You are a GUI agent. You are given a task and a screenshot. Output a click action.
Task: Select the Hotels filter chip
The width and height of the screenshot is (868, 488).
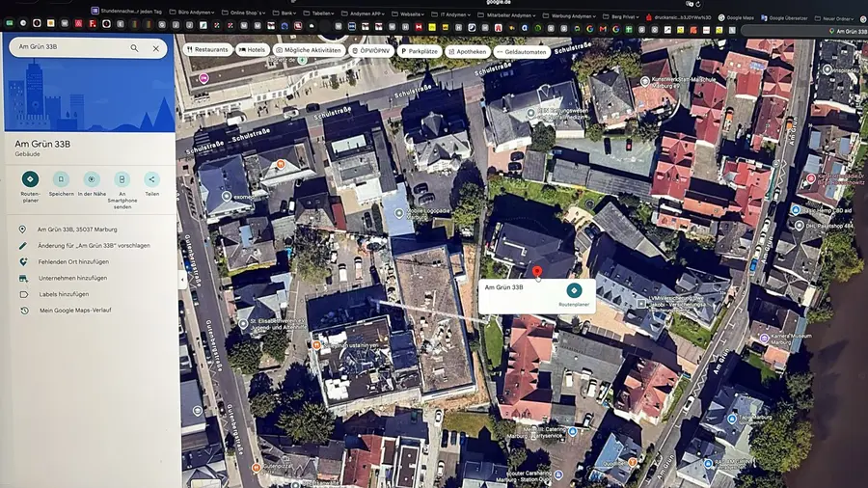(252, 50)
